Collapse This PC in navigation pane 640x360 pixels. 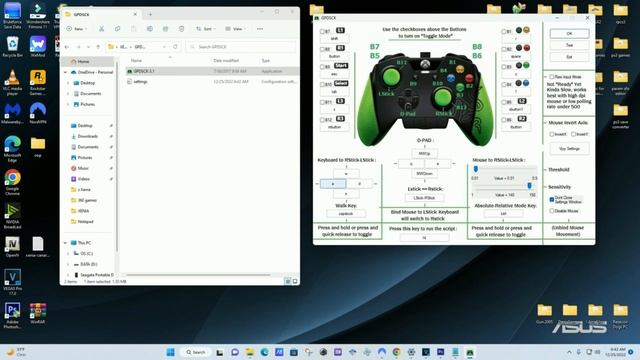click(66, 243)
